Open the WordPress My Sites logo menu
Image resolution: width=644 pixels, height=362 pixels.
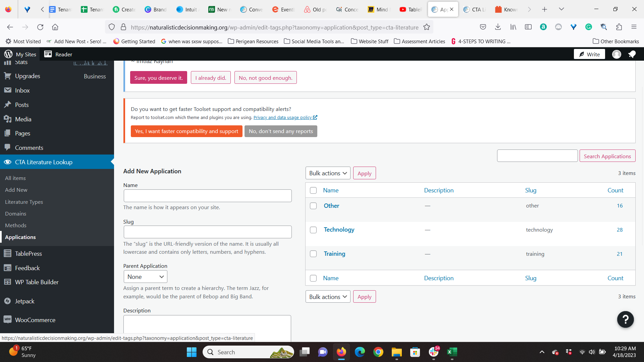click(x=8, y=54)
